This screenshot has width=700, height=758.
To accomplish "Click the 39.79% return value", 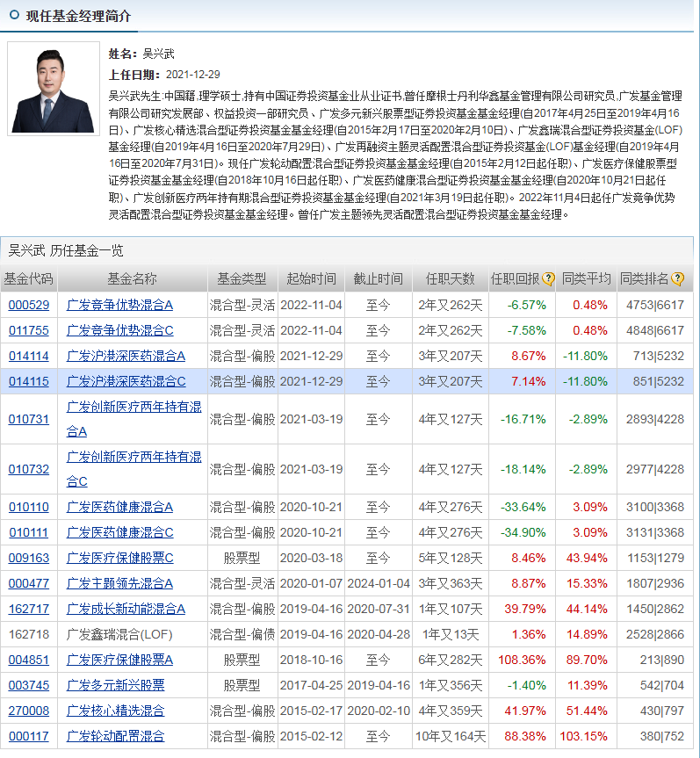I will (x=525, y=609).
